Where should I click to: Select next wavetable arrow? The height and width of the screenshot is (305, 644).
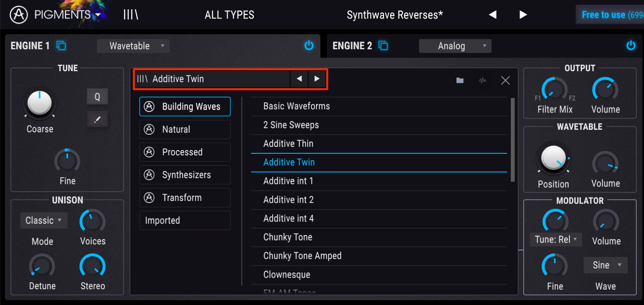(317, 79)
